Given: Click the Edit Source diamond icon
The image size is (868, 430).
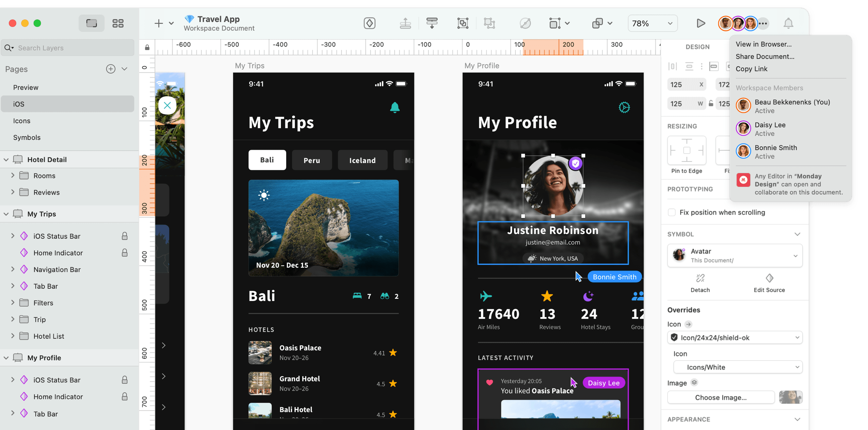Looking at the screenshot, I should (x=769, y=278).
